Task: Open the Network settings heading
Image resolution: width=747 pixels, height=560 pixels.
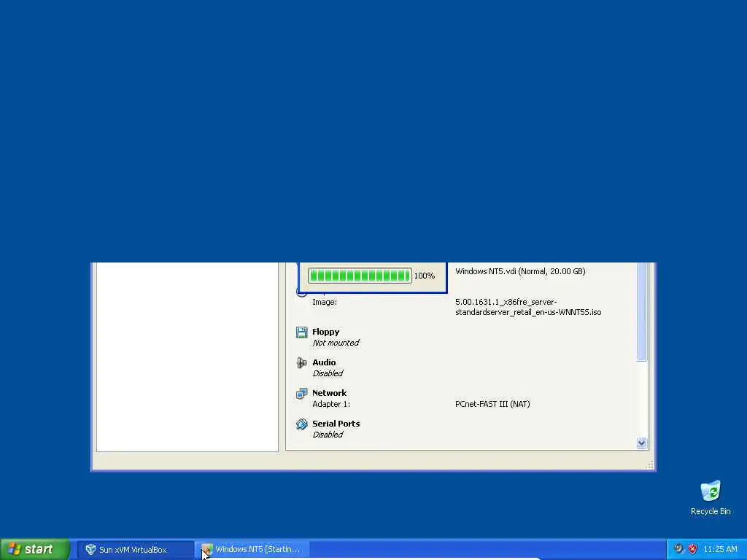Action: point(329,393)
